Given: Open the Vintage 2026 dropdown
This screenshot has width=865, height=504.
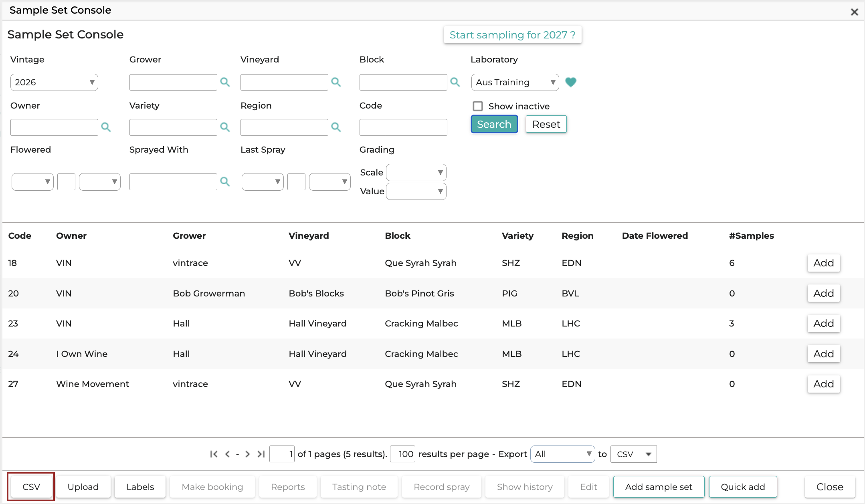Looking at the screenshot, I should point(54,82).
